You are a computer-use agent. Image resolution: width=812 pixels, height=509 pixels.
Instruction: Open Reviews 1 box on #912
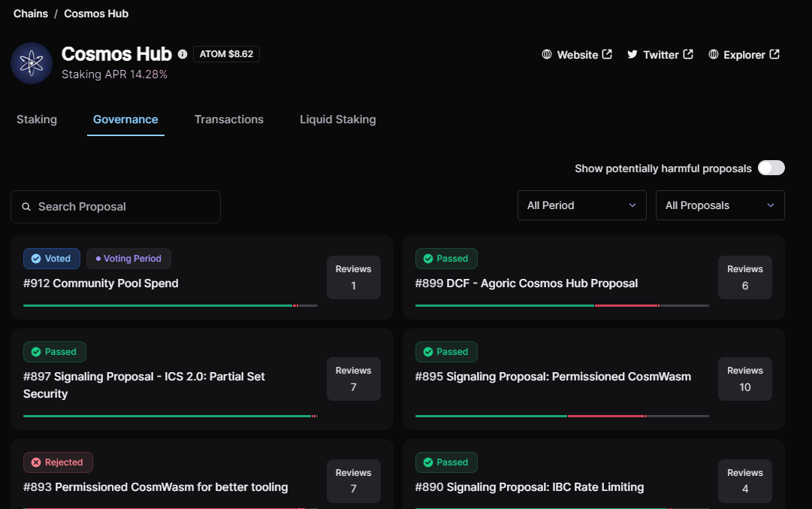coord(354,277)
